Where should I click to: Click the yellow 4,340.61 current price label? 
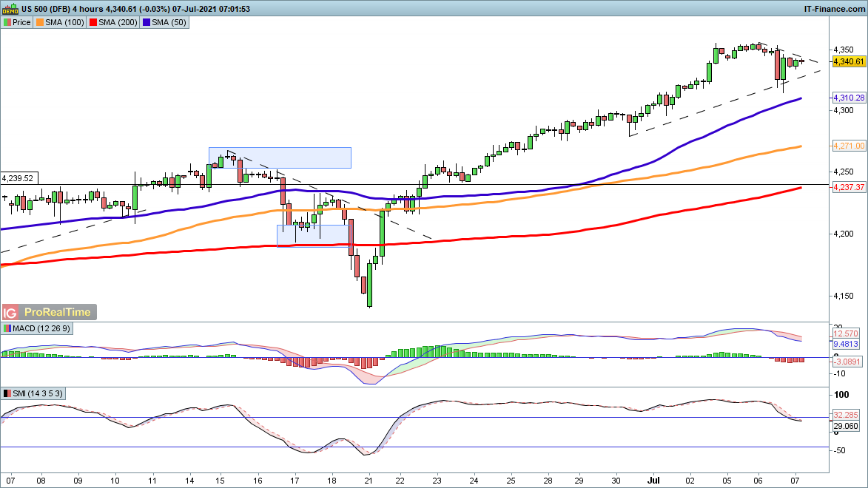pyautogui.click(x=849, y=61)
